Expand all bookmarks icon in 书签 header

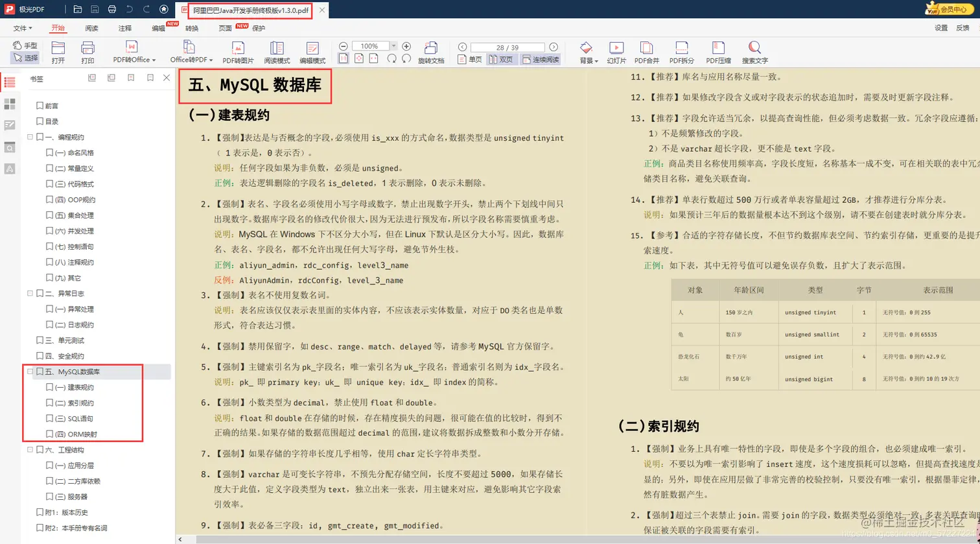[x=92, y=78]
